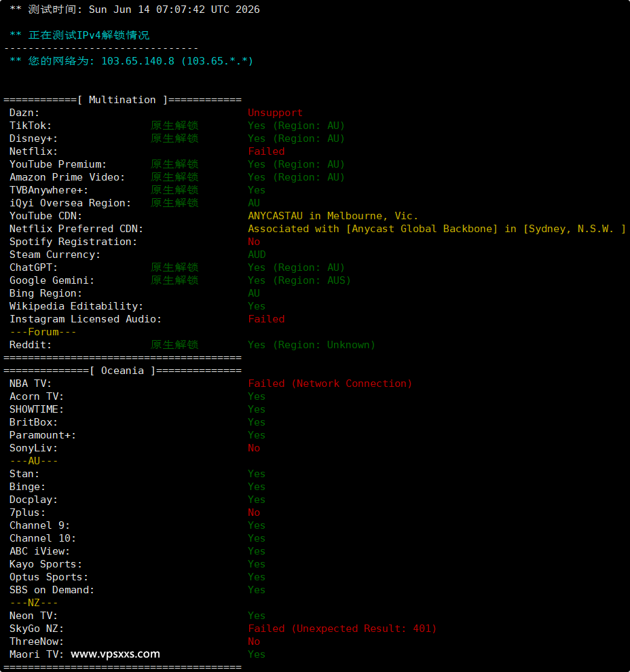Click the 'Netflix:' label

pos(33,151)
